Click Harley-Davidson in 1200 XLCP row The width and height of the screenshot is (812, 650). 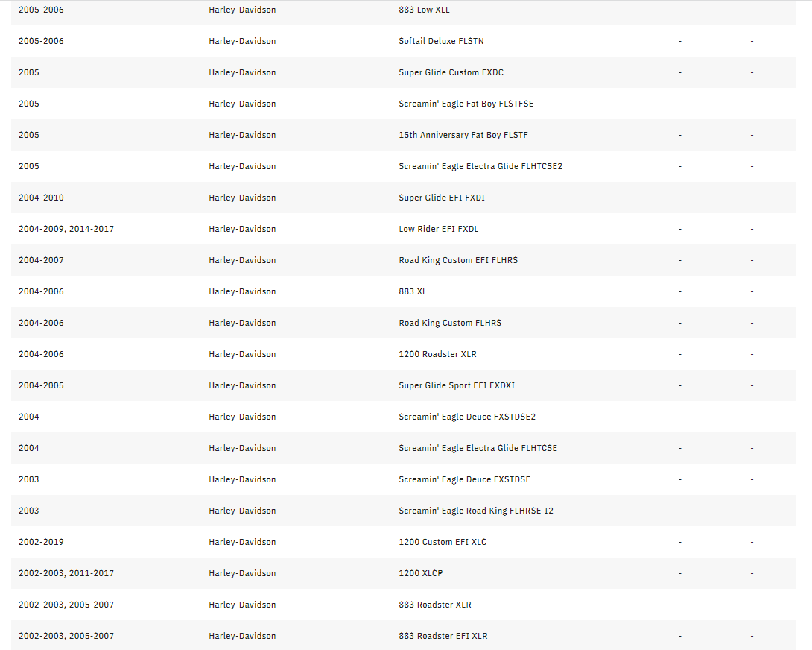[242, 573]
